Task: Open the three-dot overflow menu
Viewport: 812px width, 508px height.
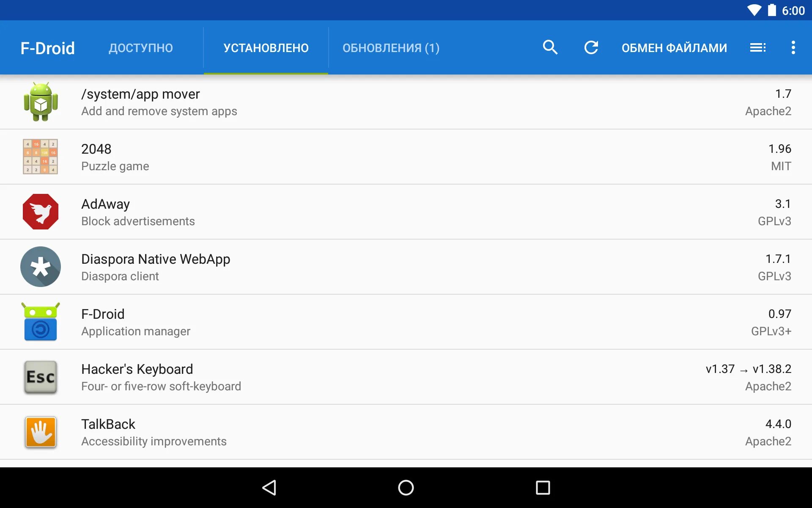Action: coord(793,47)
